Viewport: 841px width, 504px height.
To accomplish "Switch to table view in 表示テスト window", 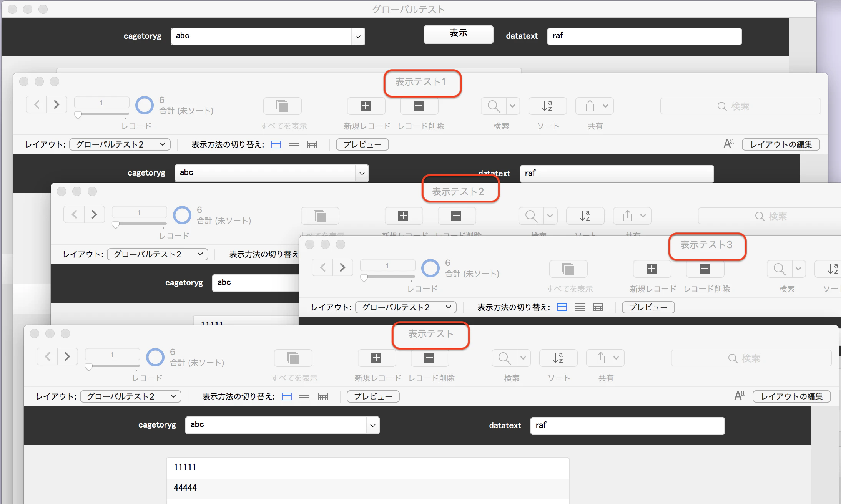I will [x=323, y=396].
